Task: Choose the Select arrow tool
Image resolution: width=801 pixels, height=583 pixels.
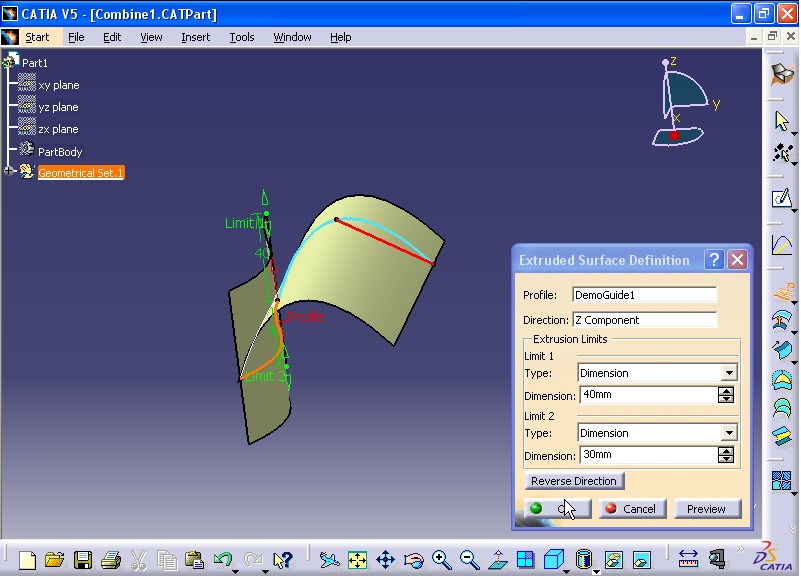Action: [781, 121]
